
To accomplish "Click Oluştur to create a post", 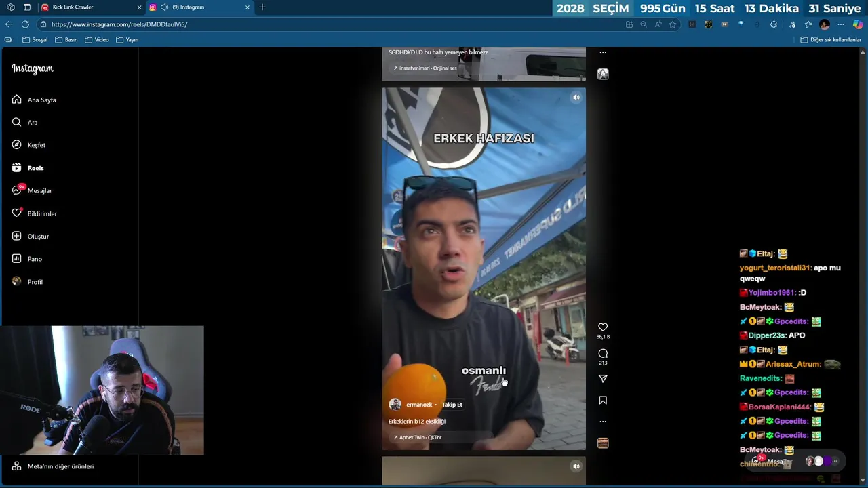I will click(31, 236).
